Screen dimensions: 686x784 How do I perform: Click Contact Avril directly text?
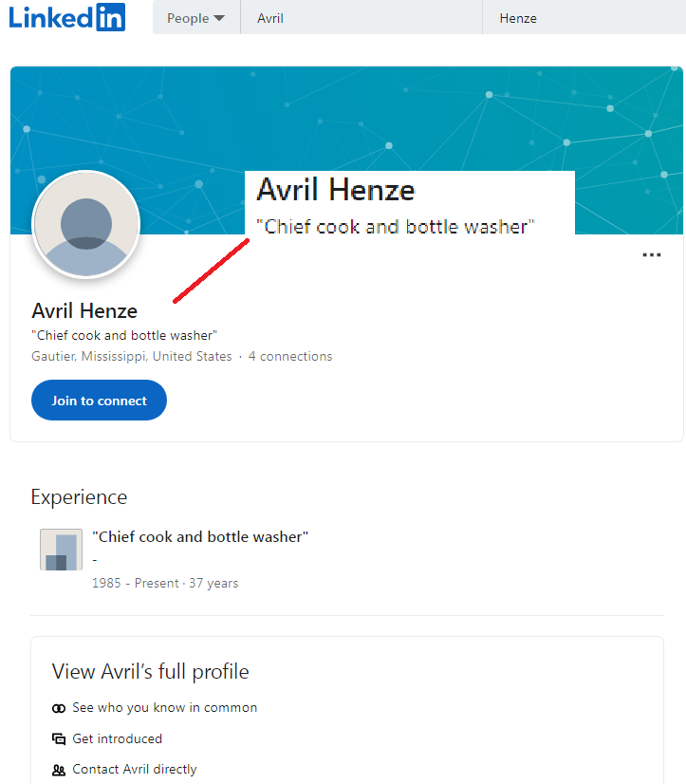[135, 769]
